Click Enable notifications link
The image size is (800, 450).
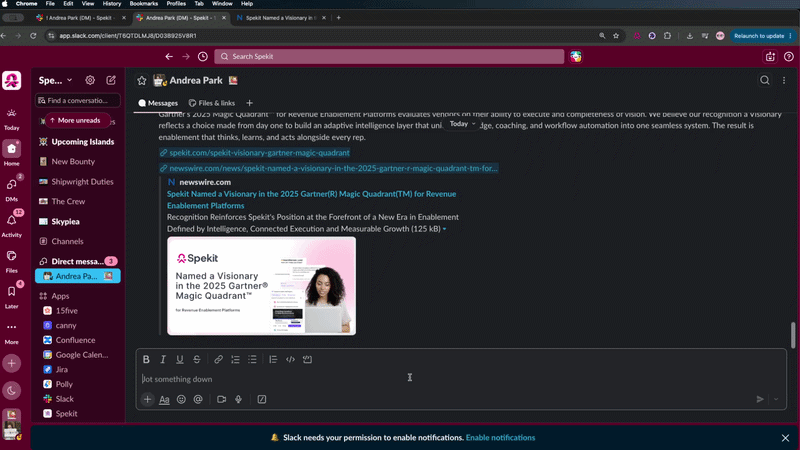(x=500, y=438)
